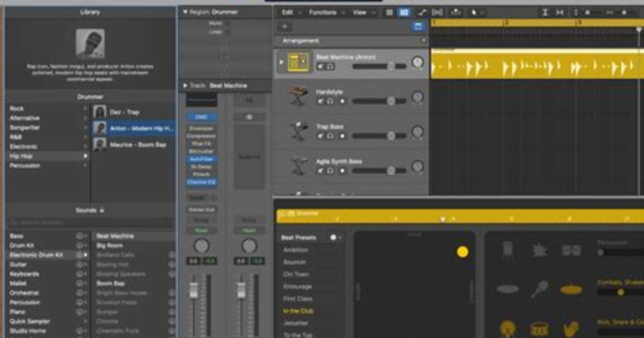Viewport: 644px width, 338px height.
Task: Open the AutoFilter plug-in slot
Action: click(x=201, y=159)
